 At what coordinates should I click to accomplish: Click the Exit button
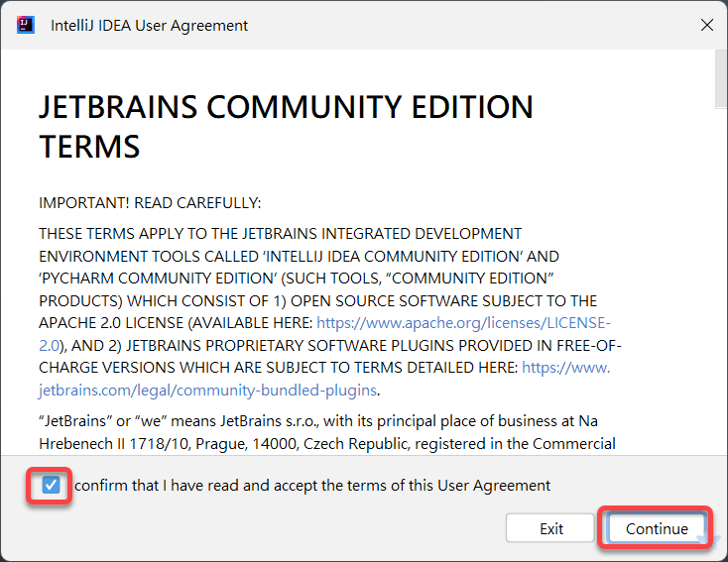pyautogui.click(x=550, y=528)
